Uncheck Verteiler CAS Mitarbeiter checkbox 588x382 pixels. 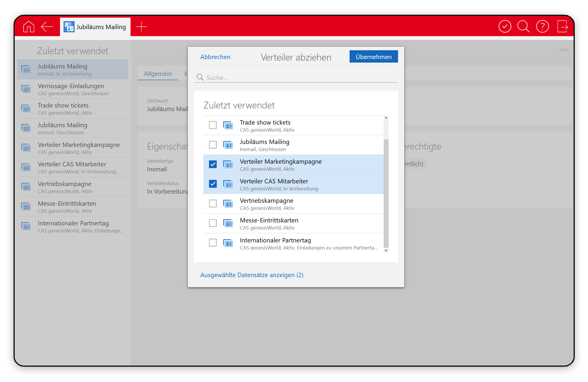pyautogui.click(x=213, y=184)
